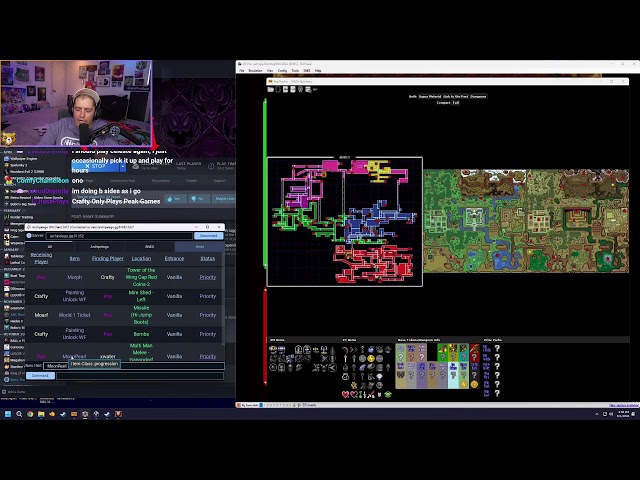Click the Command button in Archipelago client
Image resolution: width=640 pixels, height=480 pixels.
[40, 376]
